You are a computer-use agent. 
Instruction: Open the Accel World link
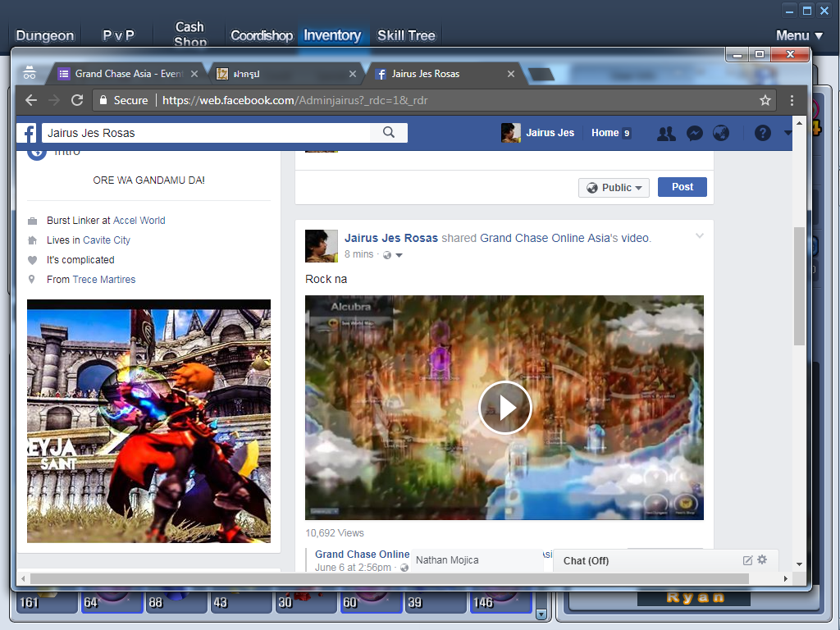pyautogui.click(x=139, y=220)
